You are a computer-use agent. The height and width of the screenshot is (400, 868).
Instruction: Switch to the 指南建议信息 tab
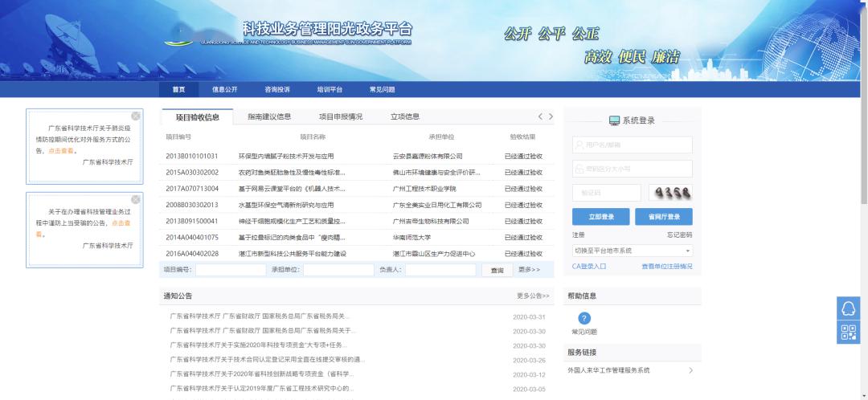pyautogui.click(x=269, y=117)
